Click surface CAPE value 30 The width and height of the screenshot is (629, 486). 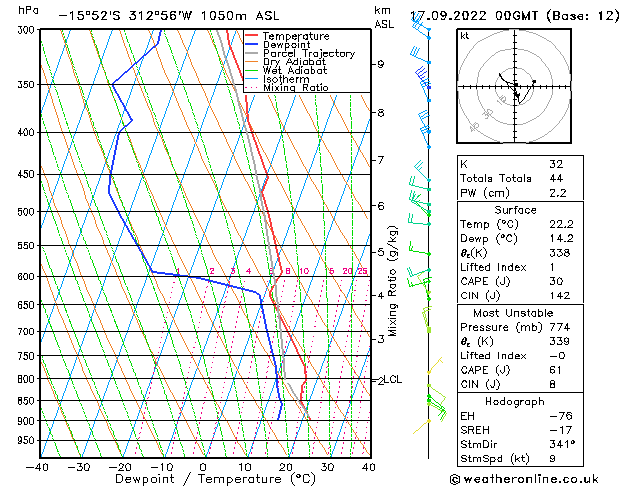point(556,281)
